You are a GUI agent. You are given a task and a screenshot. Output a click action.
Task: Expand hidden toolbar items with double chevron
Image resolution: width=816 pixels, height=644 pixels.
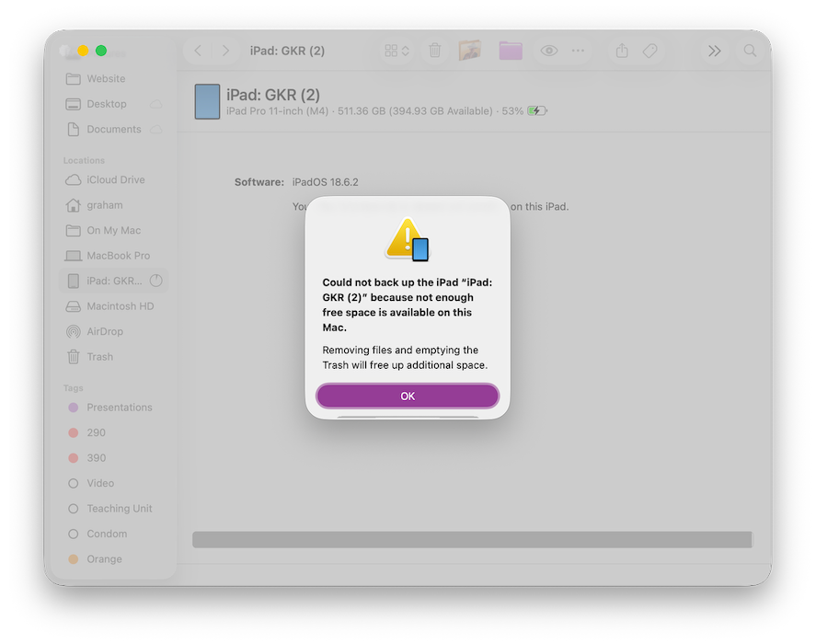click(714, 51)
